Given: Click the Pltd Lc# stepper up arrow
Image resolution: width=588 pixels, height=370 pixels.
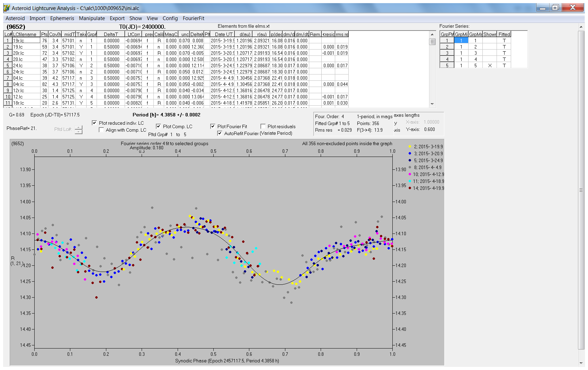Looking at the screenshot, I should 79,127.
